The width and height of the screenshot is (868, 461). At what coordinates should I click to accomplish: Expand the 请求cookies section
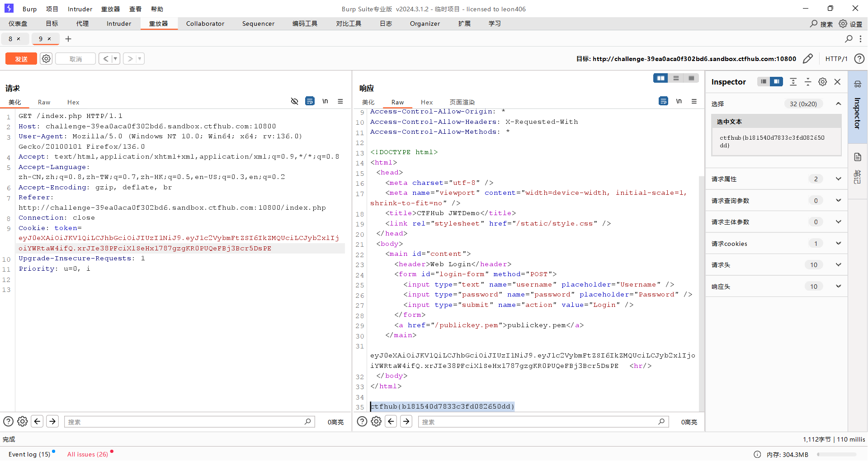[838, 244]
